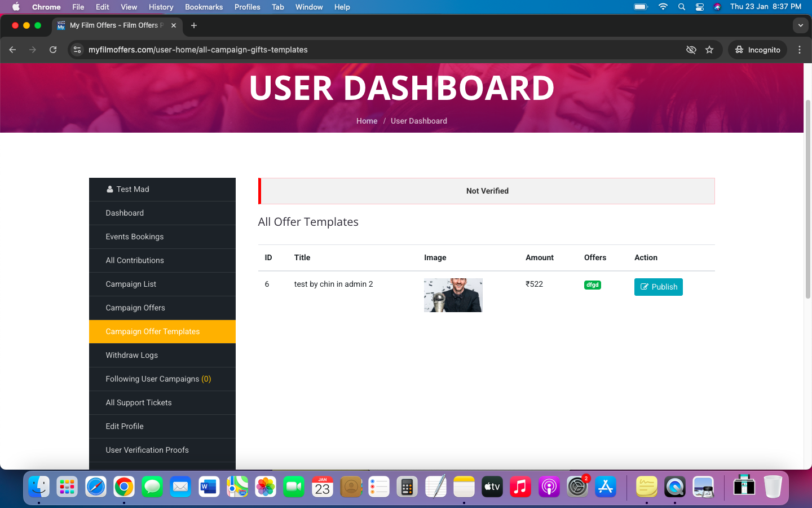Open the template image thumbnail

pyautogui.click(x=453, y=295)
